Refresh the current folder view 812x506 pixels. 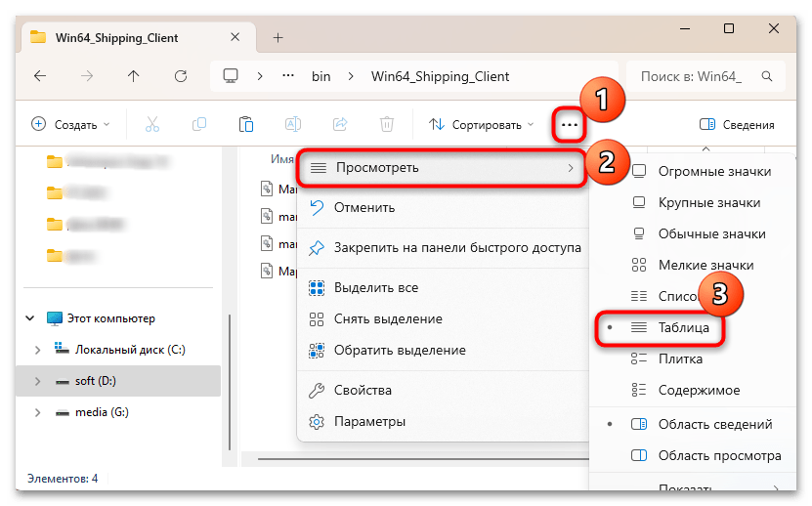[180, 75]
